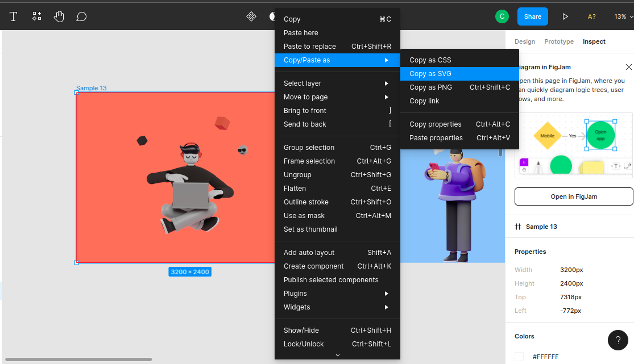Click the missing fonts A? indicator
Screen dimensions: 634x364
coord(591,16)
